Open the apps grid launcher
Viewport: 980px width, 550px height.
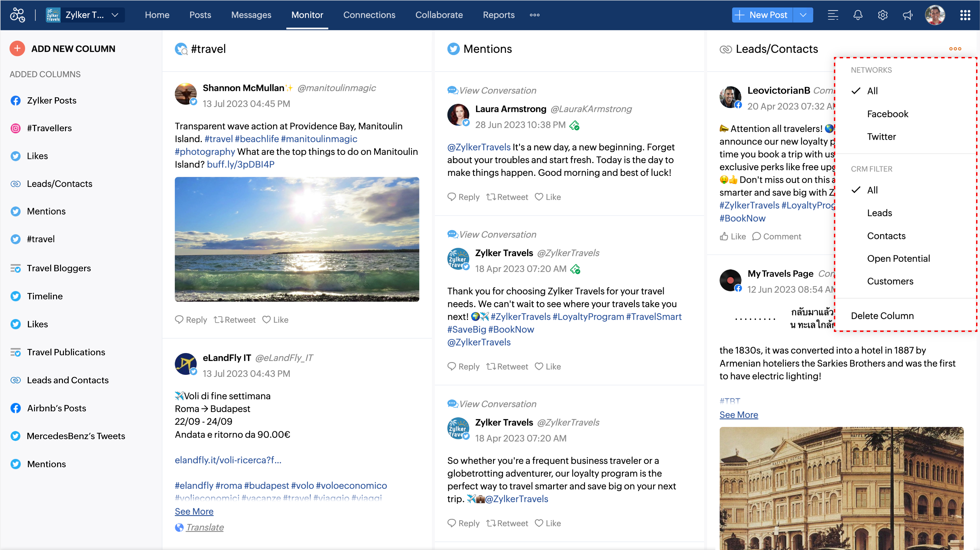point(965,15)
